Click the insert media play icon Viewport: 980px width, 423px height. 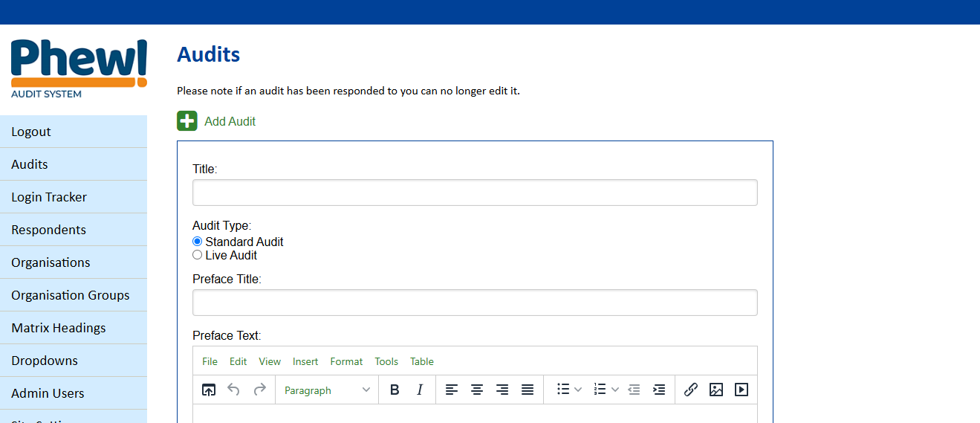[741, 390]
